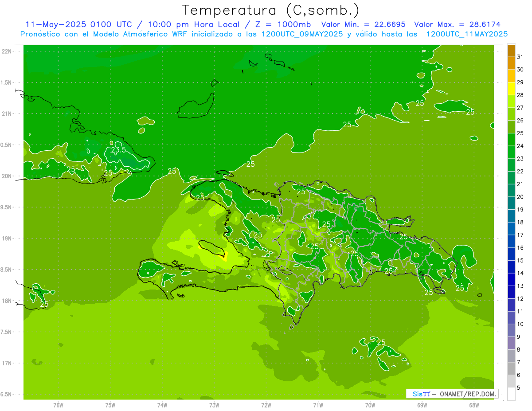Pick the green legend swatch between 24 and 25
This screenshot has height=411, width=532.
[x=511, y=140]
